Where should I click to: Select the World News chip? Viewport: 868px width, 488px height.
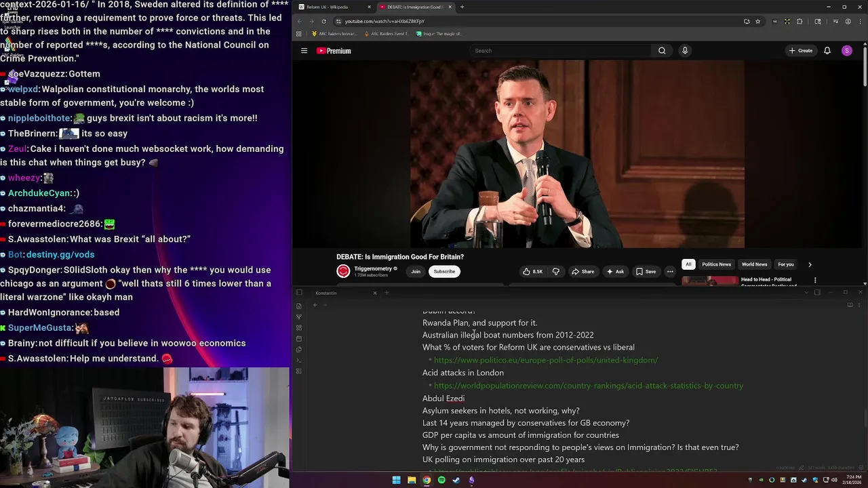754,264
